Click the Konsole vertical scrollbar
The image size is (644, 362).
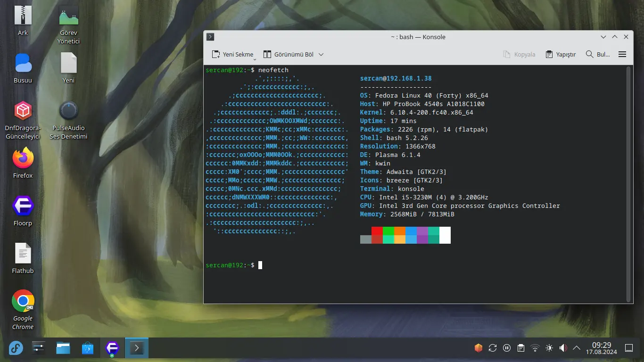click(x=629, y=184)
